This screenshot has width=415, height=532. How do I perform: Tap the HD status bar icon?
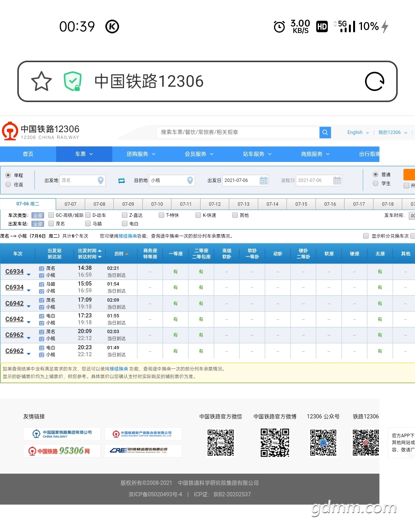point(322,26)
